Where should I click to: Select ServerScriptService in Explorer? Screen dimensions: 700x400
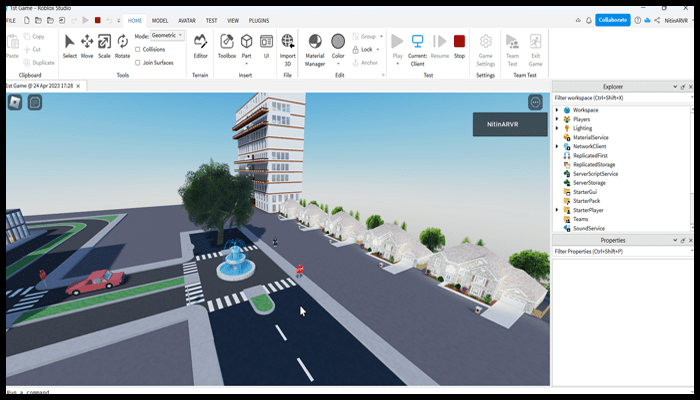595,174
